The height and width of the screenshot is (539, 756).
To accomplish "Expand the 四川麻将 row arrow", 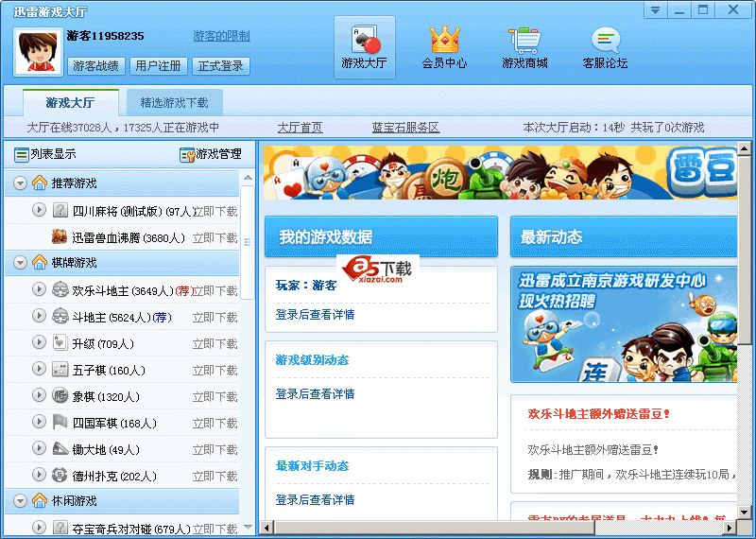I will [39, 210].
